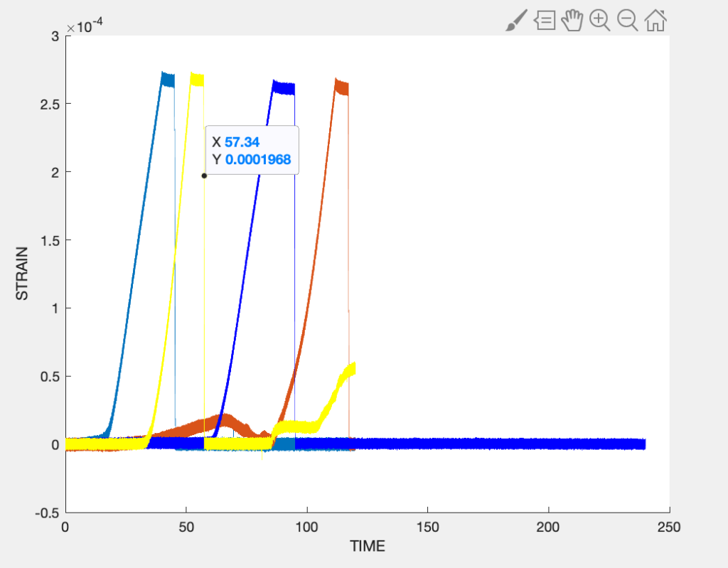Select the TIME x-axis label
728x568 pixels.
368,546
